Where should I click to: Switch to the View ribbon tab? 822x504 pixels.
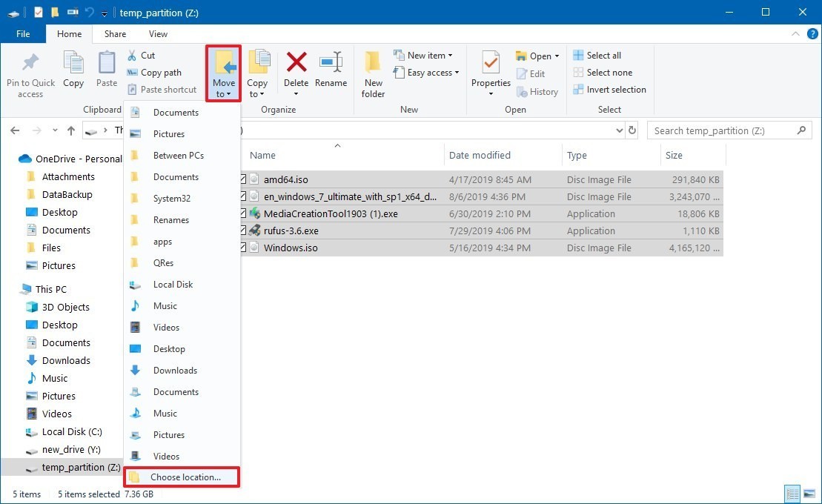pos(158,34)
